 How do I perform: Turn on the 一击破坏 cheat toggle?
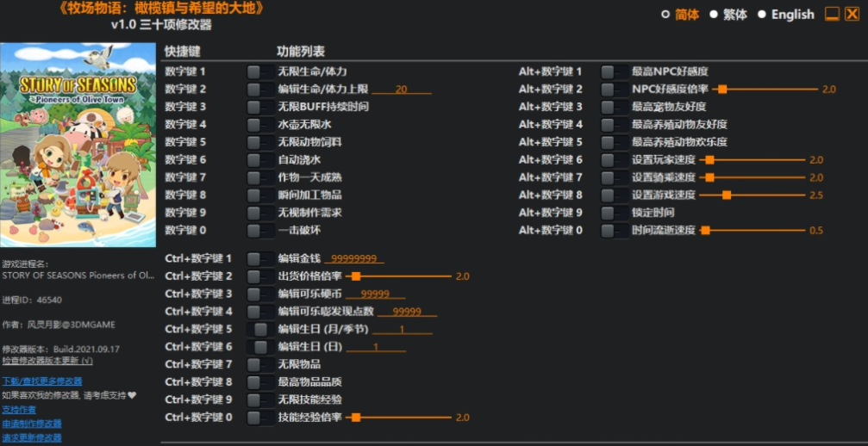click(259, 231)
